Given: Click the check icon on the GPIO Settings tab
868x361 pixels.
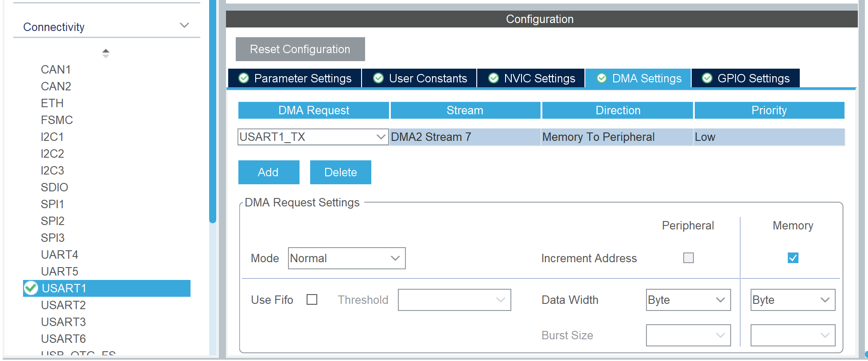Looking at the screenshot, I should (x=707, y=78).
